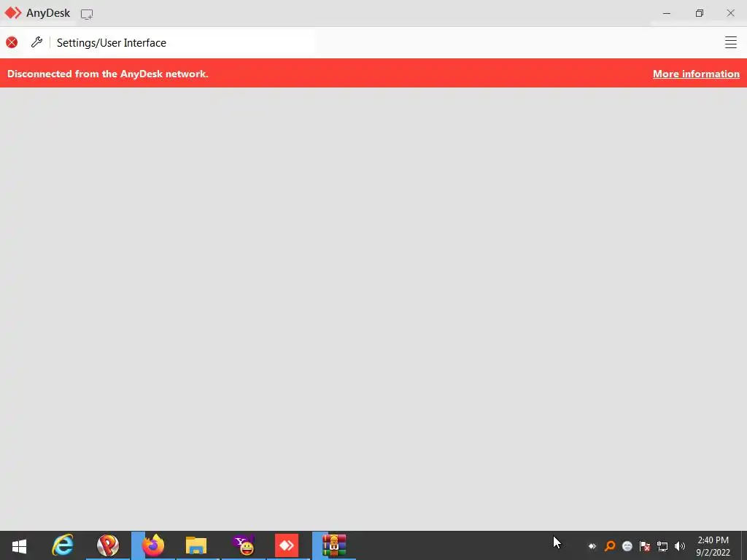This screenshot has height=560, width=747.
Task: Click the red close icon beside Settings tab
Action: pyautogui.click(x=12, y=42)
